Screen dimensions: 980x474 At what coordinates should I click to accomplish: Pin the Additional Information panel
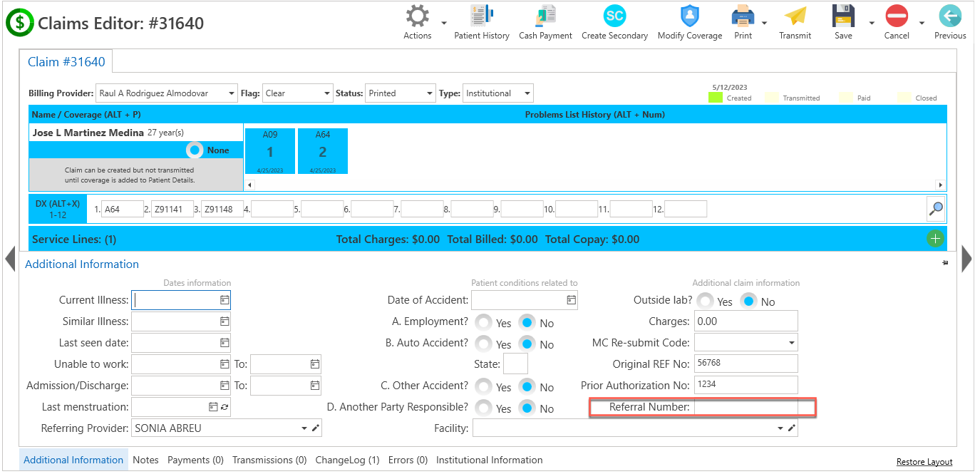tap(945, 263)
